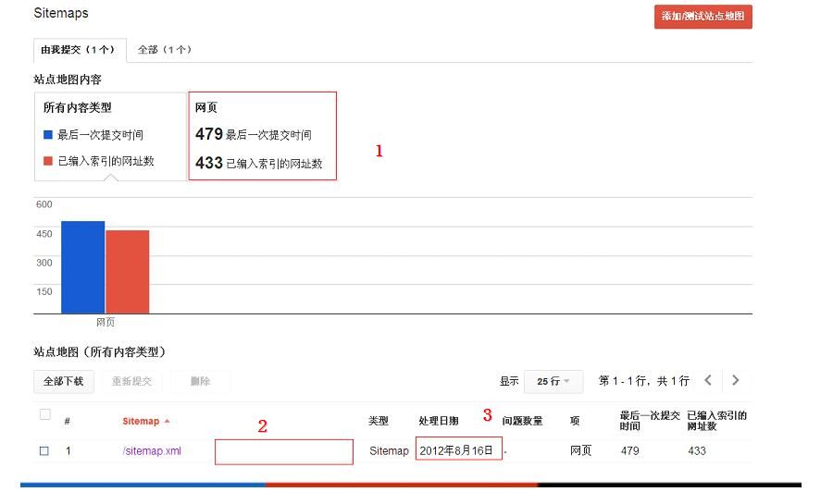Screen dimensions: 833x504
Task: Check the box for sitemap row 1
Action: click(x=44, y=451)
